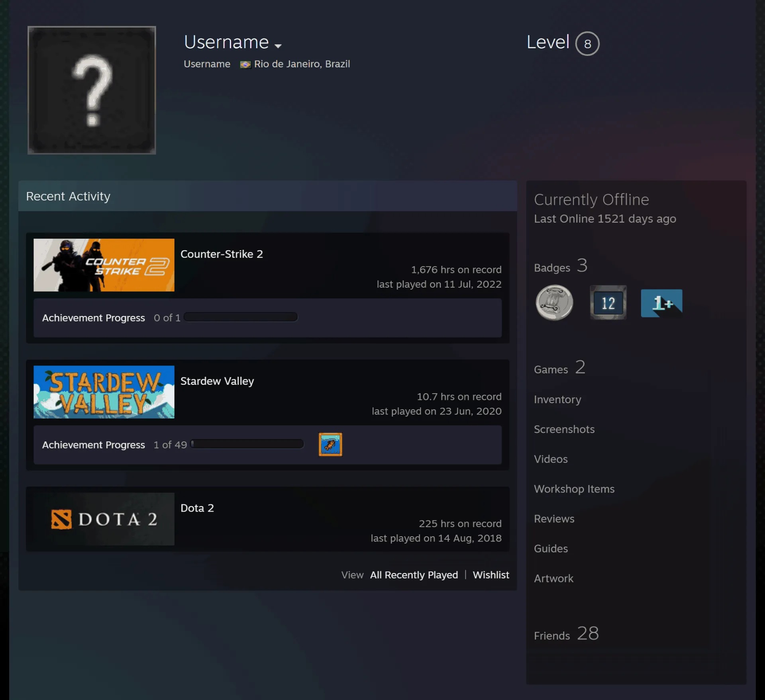This screenshot has width=765, height=700.
Task: Open the Username dropdown arrow
Action: 278,46
